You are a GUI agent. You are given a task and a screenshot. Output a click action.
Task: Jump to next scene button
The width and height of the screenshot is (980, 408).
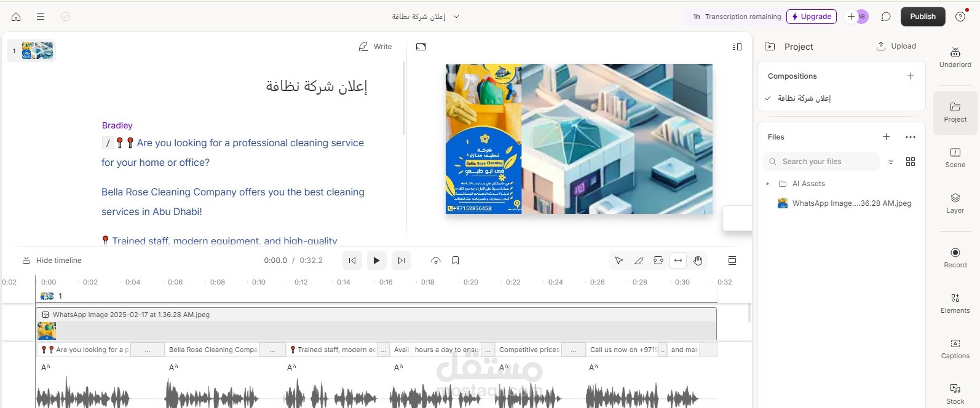coord(401,261)
